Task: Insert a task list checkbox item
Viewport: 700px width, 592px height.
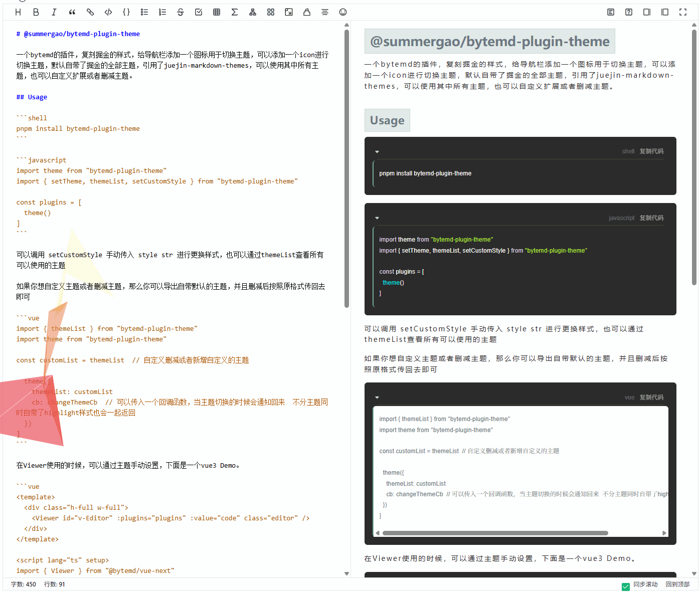Action: 199,12
